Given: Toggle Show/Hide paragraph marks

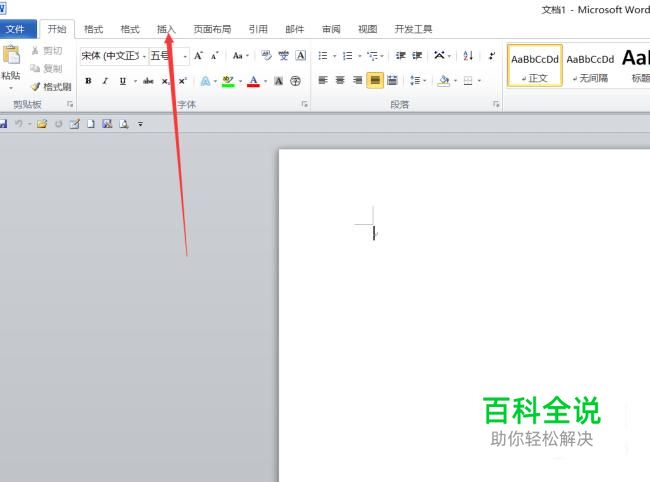Looking at the screenshot, I should (x=492, y=56).
